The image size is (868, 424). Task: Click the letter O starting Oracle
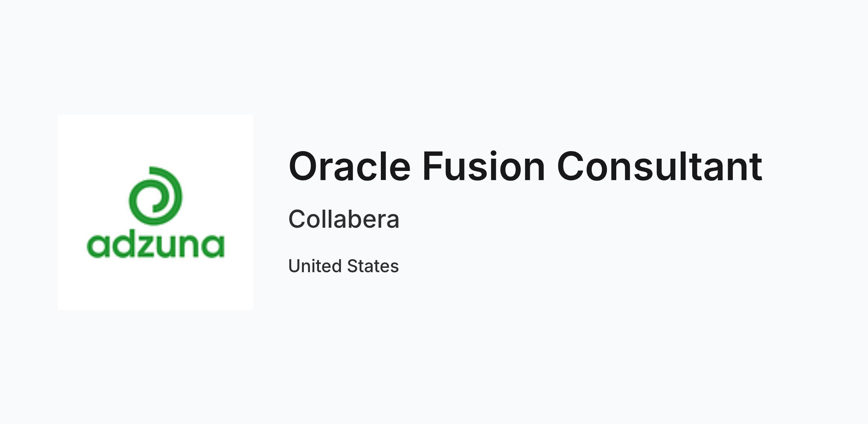(303, 166)
